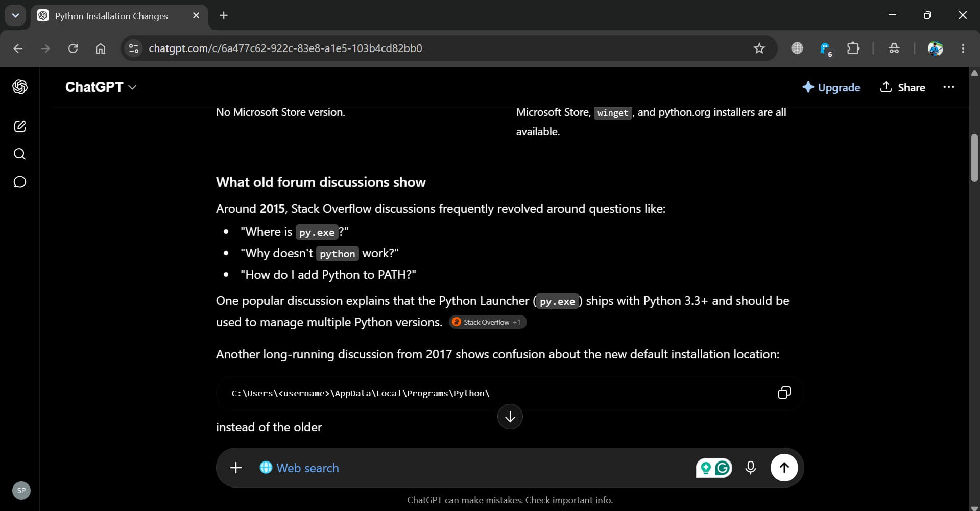
Task: Click 'ChatGPT can make mistakes' footer text
Action: (510, 500)
